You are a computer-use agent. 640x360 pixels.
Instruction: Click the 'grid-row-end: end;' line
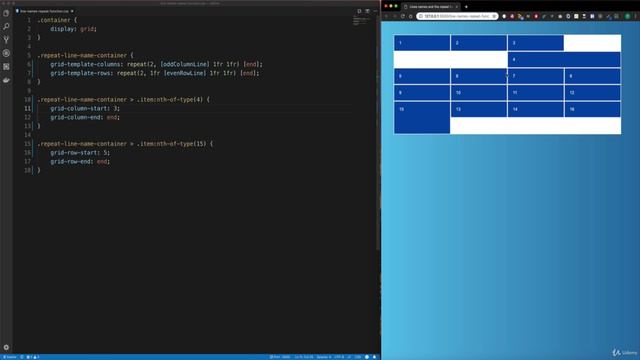click(80, 162)
